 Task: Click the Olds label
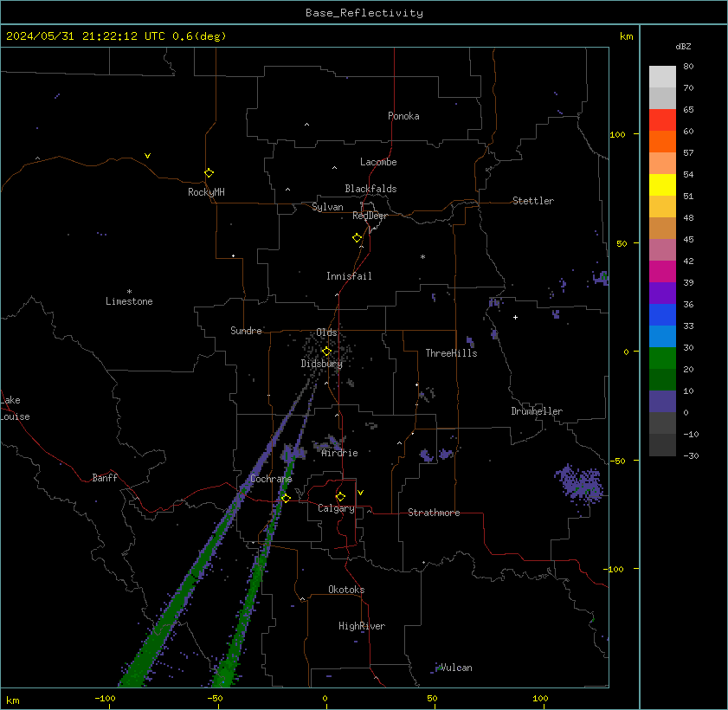[326, 332]
